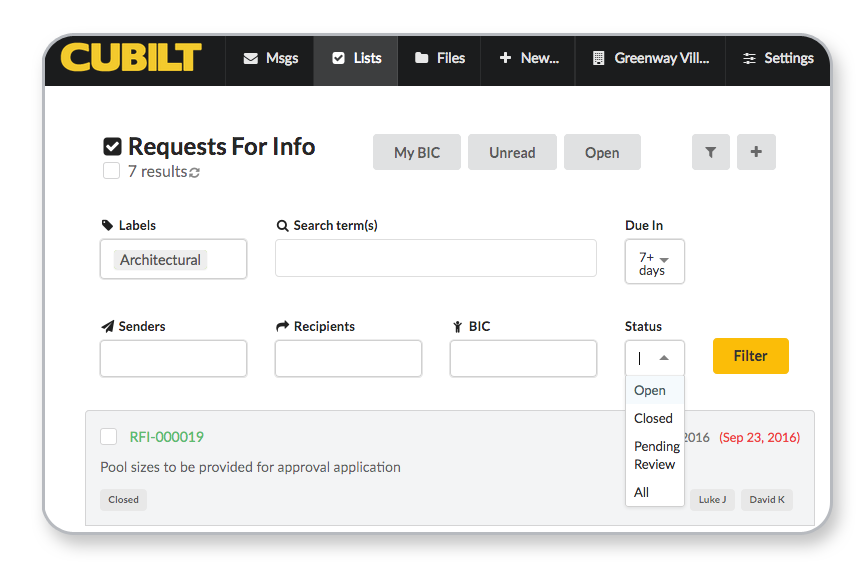The height and width of the screenshot is (562, 856).
Task: Open the Files tab
Action: coord(439,58)
